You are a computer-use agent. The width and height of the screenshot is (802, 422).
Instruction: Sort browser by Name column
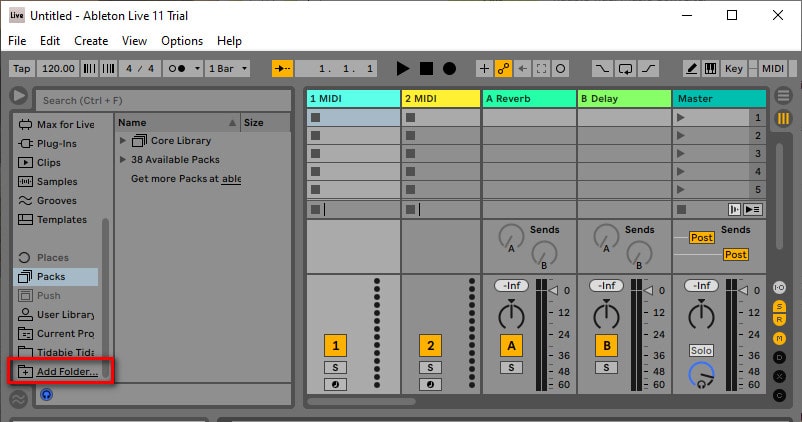coord(177,123)
